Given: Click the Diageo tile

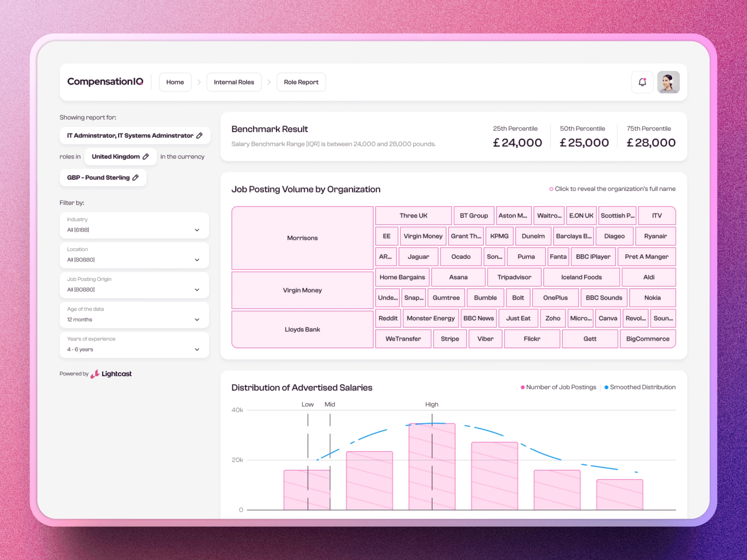Looking at the screenshot, I should click(x=614, y=236).
